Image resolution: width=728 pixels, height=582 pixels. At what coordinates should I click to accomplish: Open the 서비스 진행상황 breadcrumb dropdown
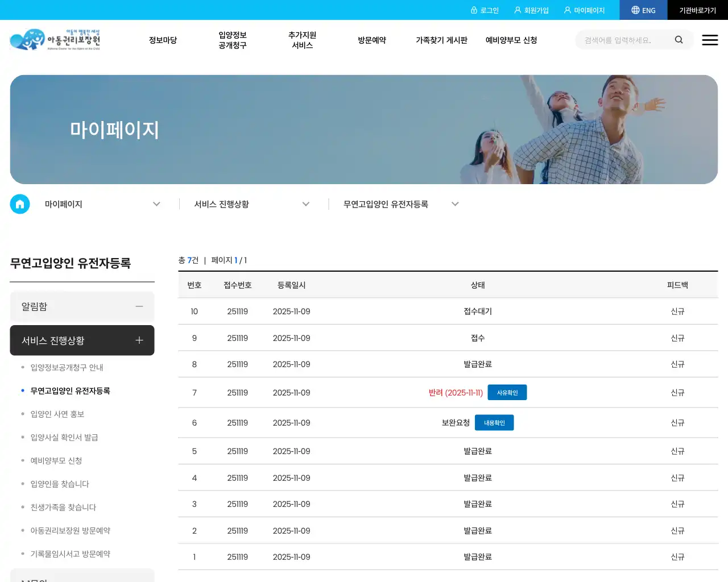click(306, 203)
